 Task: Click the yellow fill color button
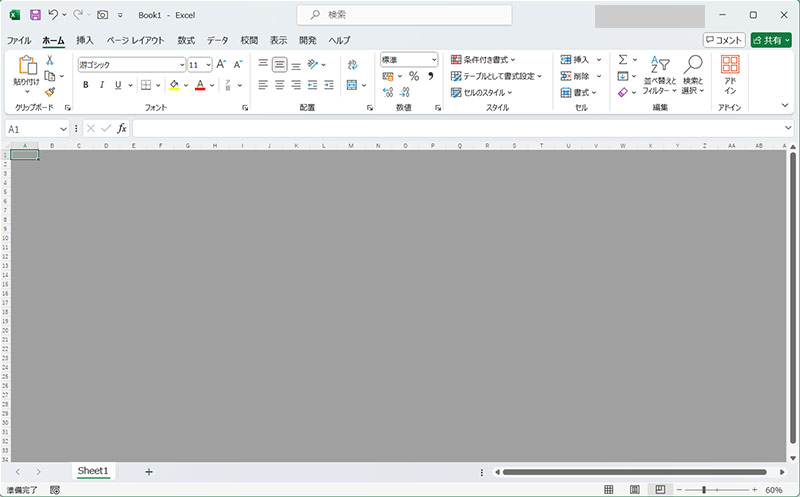tap(174, 85)
